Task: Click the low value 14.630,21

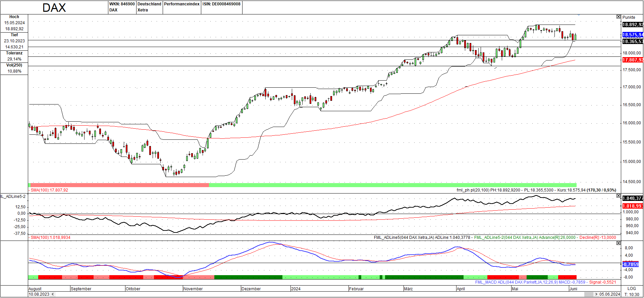Action: click(14, 47)
